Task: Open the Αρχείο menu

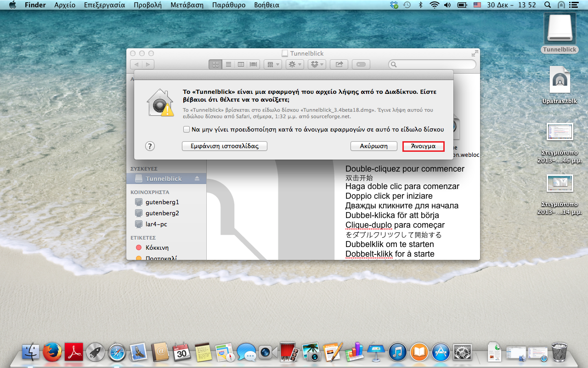Action: tap(65, 5)
